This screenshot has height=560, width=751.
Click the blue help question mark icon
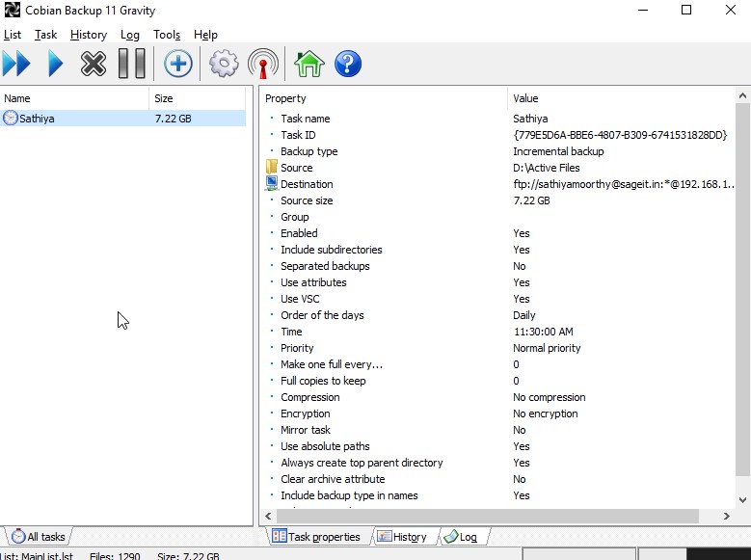347,65
